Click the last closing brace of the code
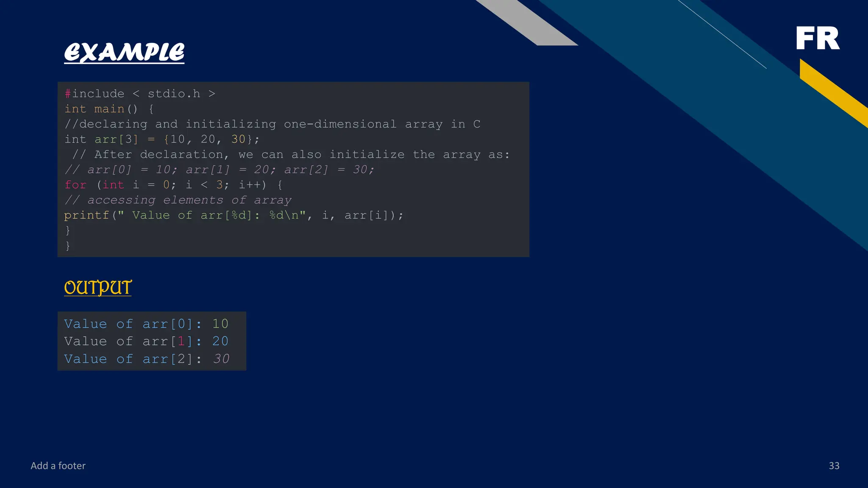Screen dimensions: 868x488 tap(68, 246)
